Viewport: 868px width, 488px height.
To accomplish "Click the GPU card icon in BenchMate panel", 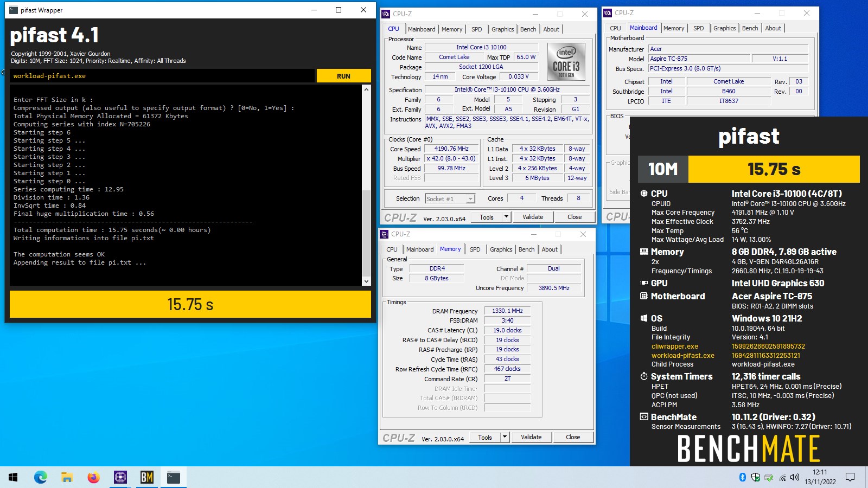I will (x=644, y=283).
